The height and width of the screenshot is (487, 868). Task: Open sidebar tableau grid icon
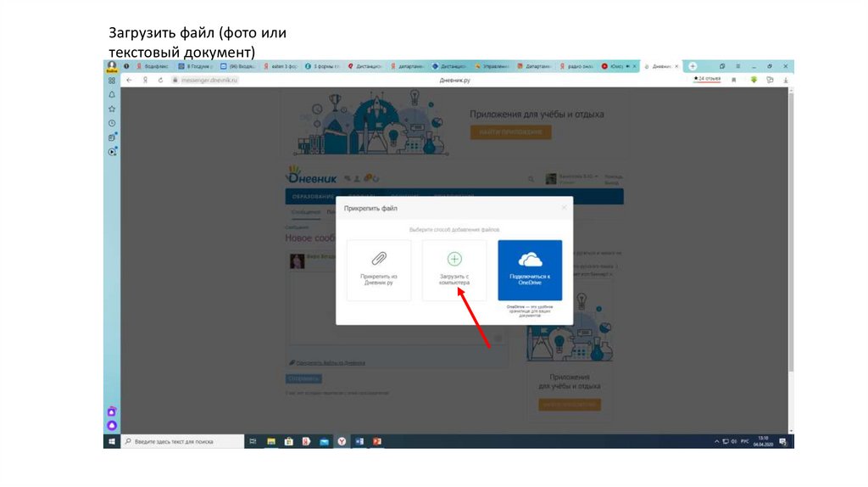pos(112,81)
